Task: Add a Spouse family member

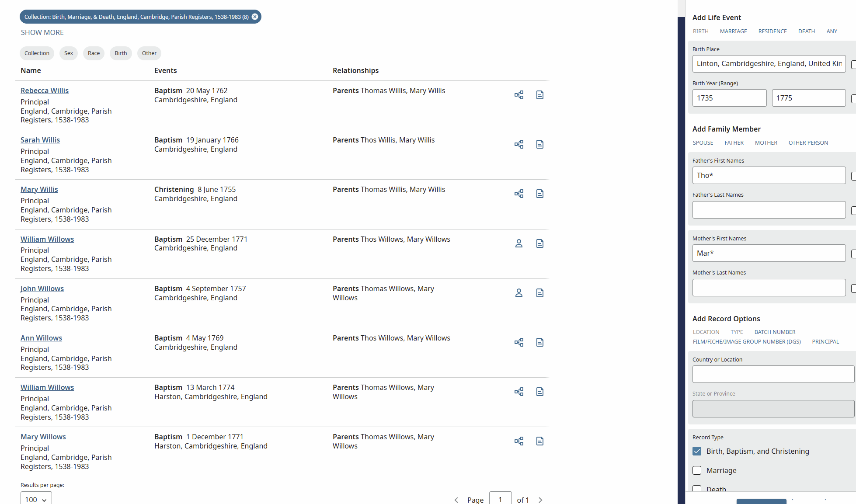Action: [x=703, y=143]
